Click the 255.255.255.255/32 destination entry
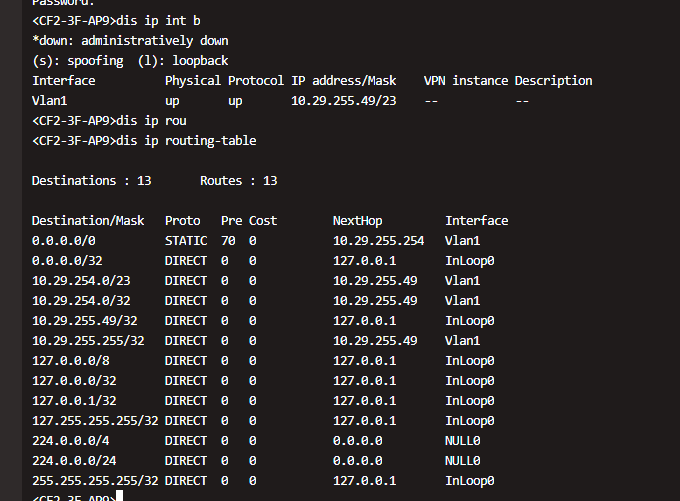 pos(95,481)
